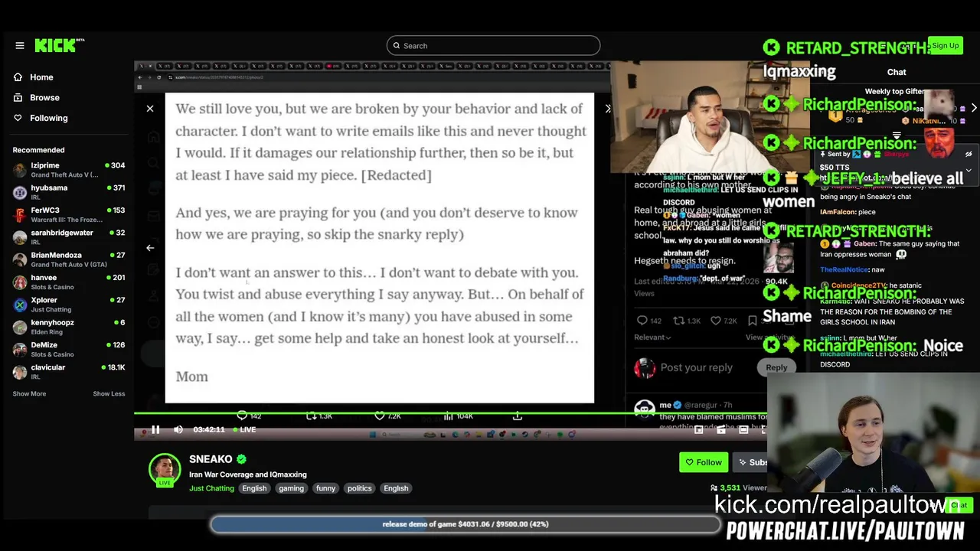The width and height of the screenshot is (980, 551).
Task: Expand list with Show More
Action: (x=29, y=393)
